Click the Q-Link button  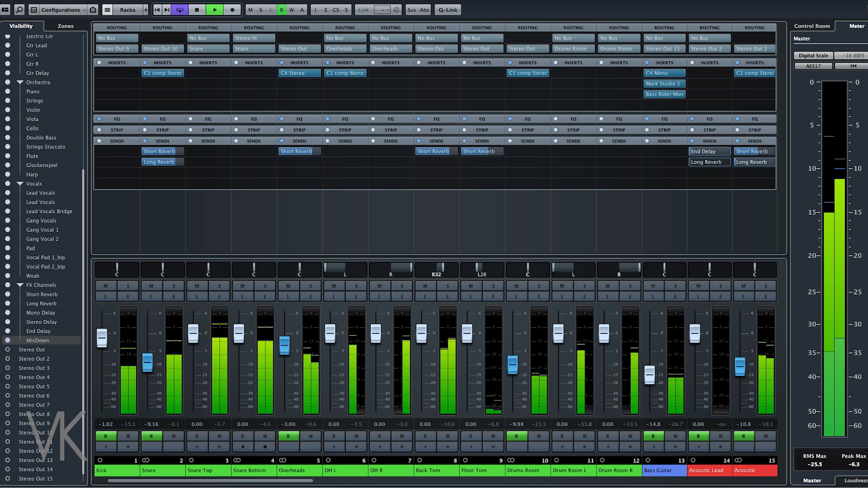point(448,9)
